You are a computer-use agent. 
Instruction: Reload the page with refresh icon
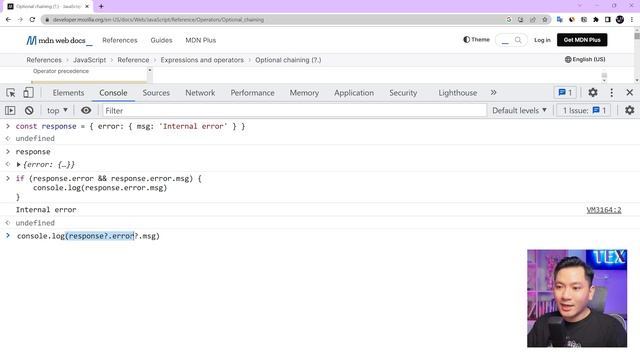point(32,20)
